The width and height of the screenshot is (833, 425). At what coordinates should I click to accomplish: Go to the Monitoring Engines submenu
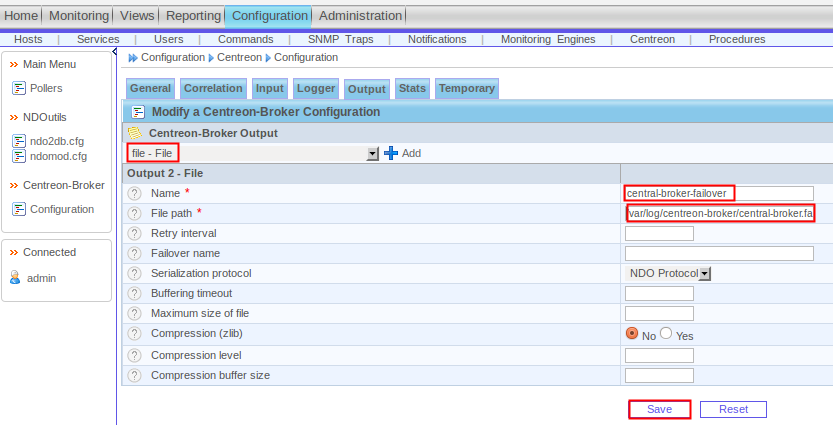click(x=548, y=39)
